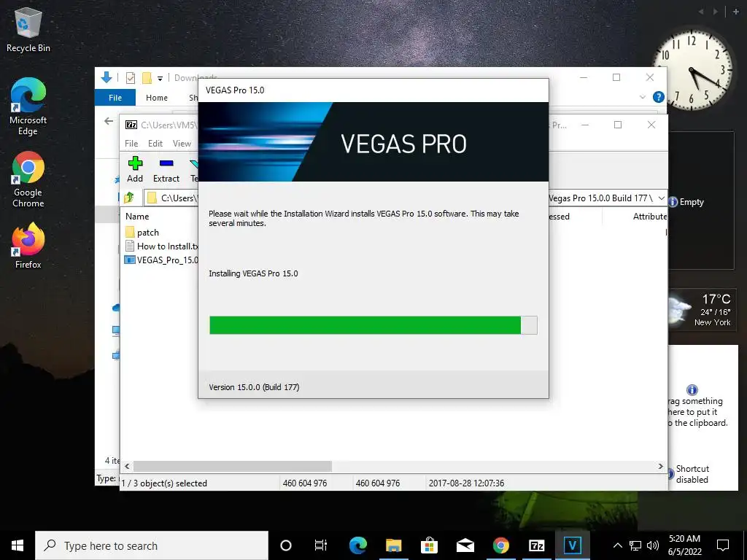Open the Windows Start menu

point(18,545)
